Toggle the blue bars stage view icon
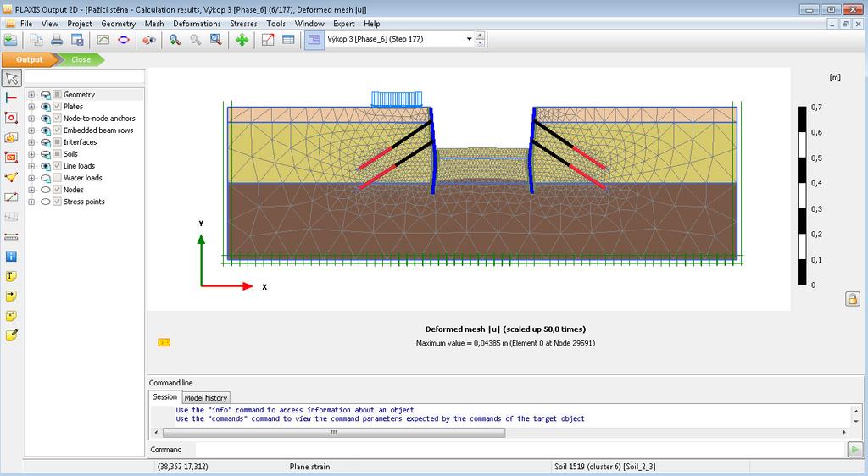Image resolution: width=868 pixels, height=476 pixels. 314,40
